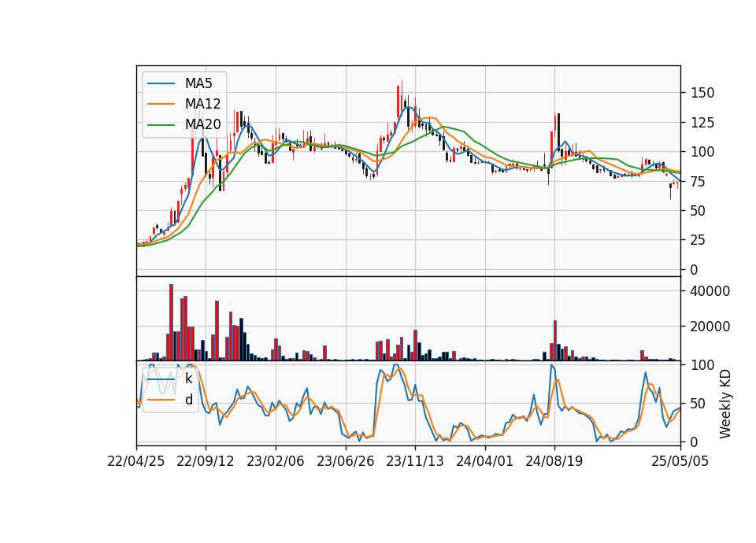756x543 pixels.
Task: Click the tallest volume bar near 40000
Action: tap(171, 323)
